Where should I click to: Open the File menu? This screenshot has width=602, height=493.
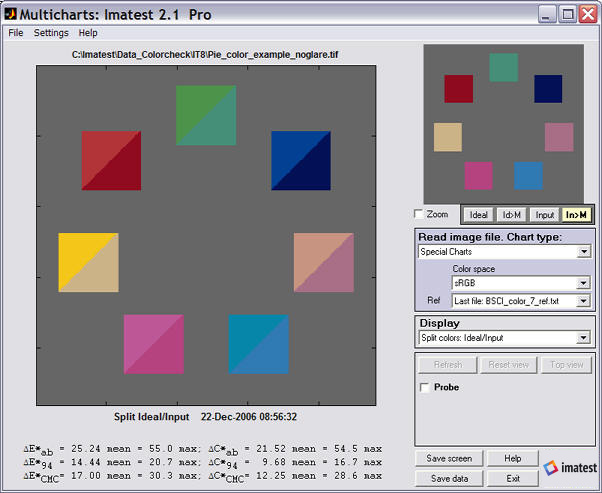16,33
